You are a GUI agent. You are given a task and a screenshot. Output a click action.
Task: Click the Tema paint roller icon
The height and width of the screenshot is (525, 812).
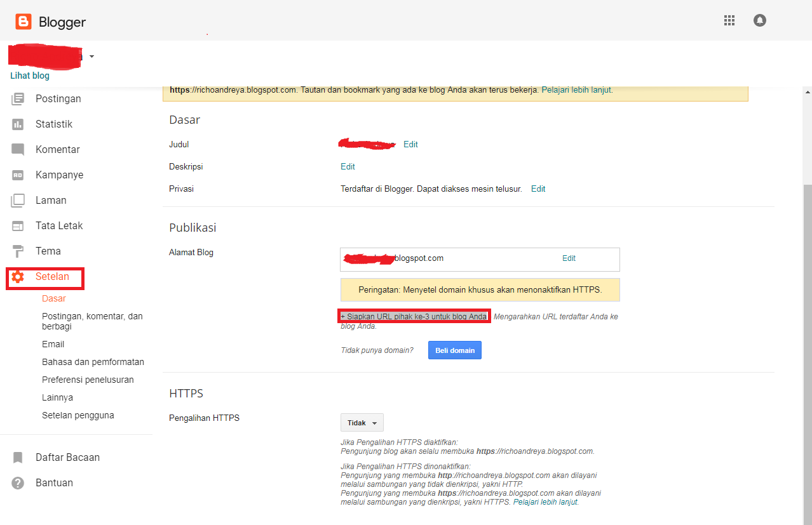pyautogui.click(x=18, y=251)
